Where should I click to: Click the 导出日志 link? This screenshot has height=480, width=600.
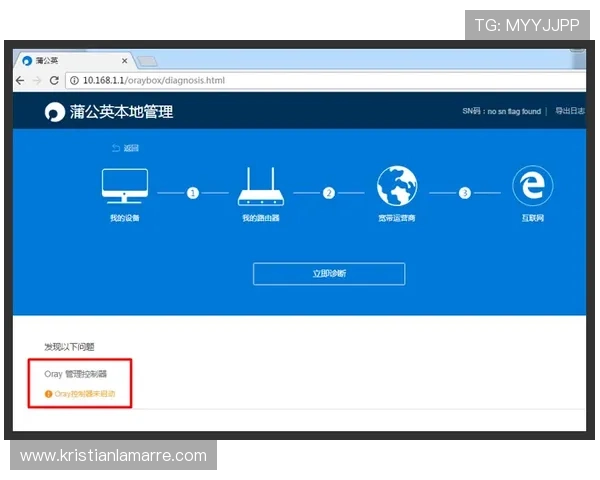(570, 111)
